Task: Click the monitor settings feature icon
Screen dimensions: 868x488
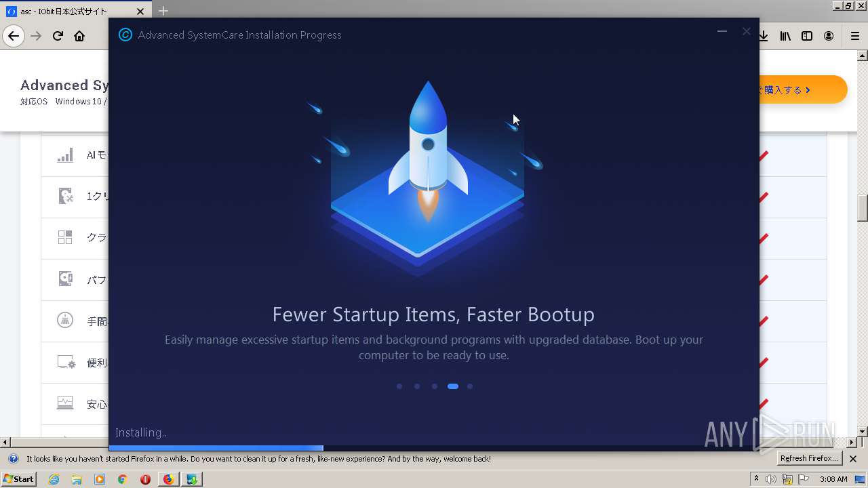Action: click(66, 362)
